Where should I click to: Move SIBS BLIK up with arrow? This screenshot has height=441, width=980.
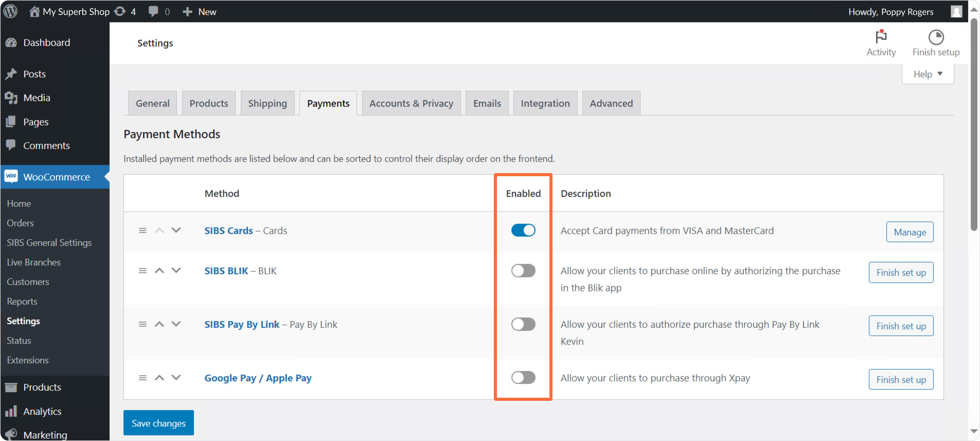point(159,271)
